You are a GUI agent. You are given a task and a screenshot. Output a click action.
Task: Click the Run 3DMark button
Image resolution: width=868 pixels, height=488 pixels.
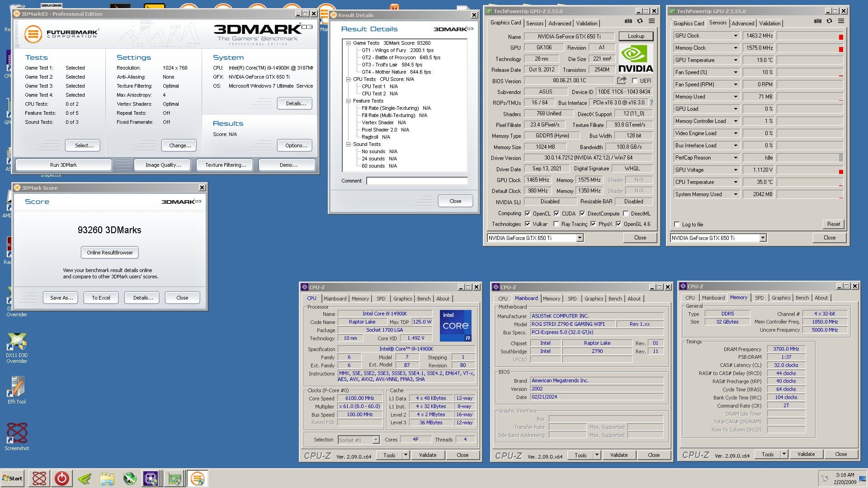(x=63, y=165)
